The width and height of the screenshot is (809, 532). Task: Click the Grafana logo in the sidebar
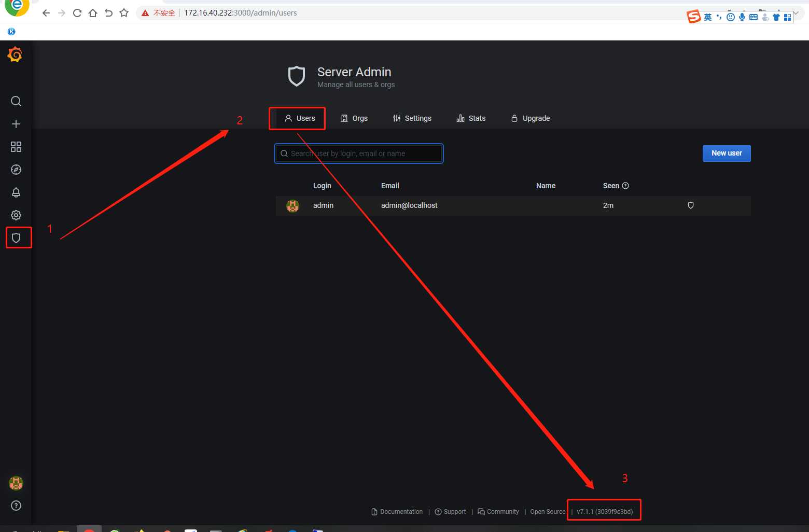click(x=15, y=54)
